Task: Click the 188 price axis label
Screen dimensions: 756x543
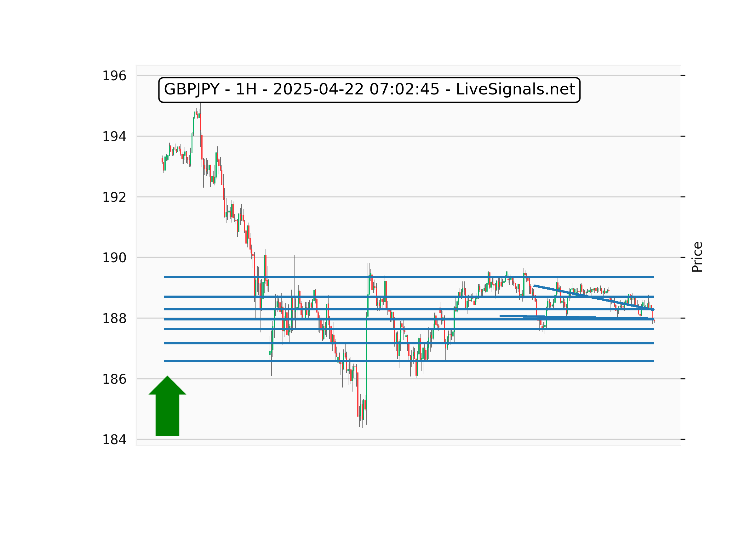Action: 114,319
